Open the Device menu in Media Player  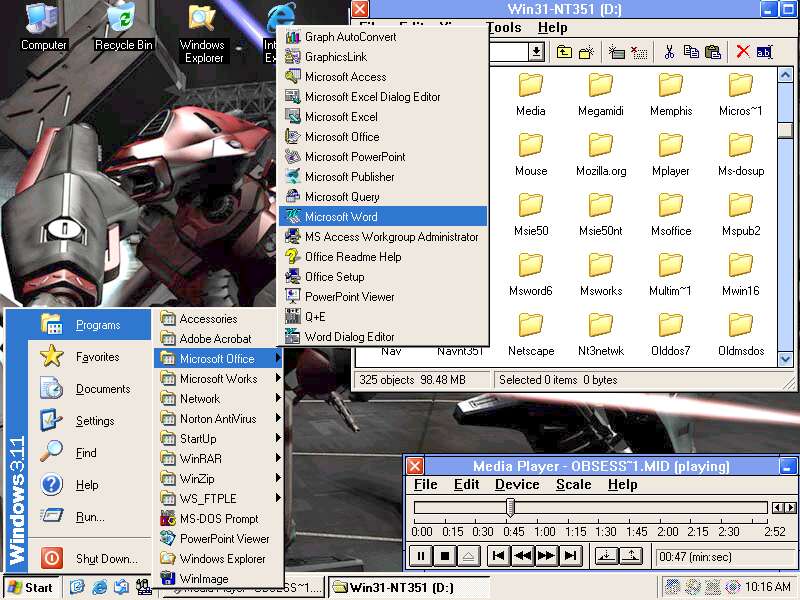(x=517, y=484)
